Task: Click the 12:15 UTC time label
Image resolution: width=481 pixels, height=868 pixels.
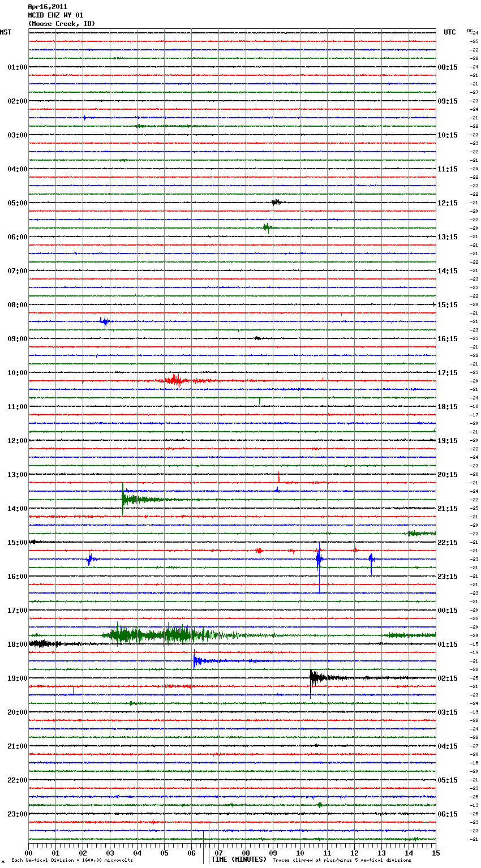Action: tap(448, 203)
